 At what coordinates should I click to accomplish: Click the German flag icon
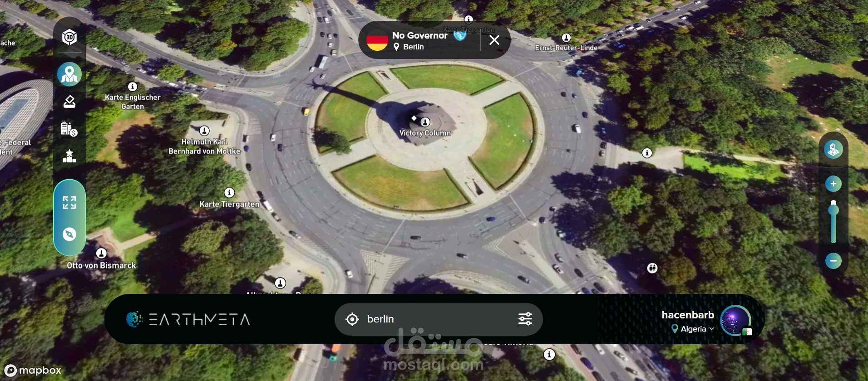point(377,40)
